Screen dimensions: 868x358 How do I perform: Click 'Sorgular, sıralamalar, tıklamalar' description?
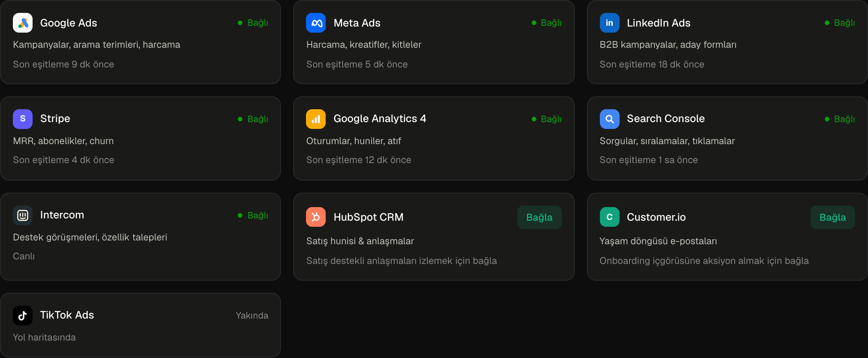coord(667,141)
